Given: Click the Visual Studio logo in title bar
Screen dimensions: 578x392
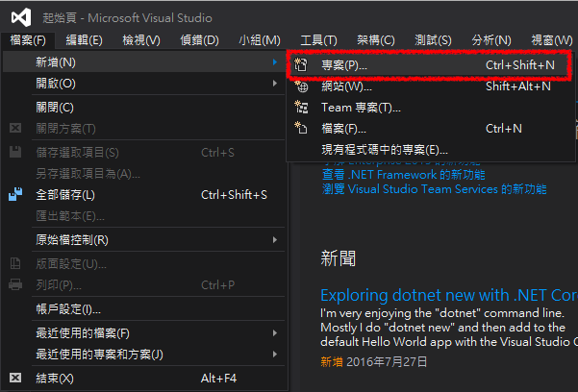Looking at the screenshot, I should coord(17,18).
